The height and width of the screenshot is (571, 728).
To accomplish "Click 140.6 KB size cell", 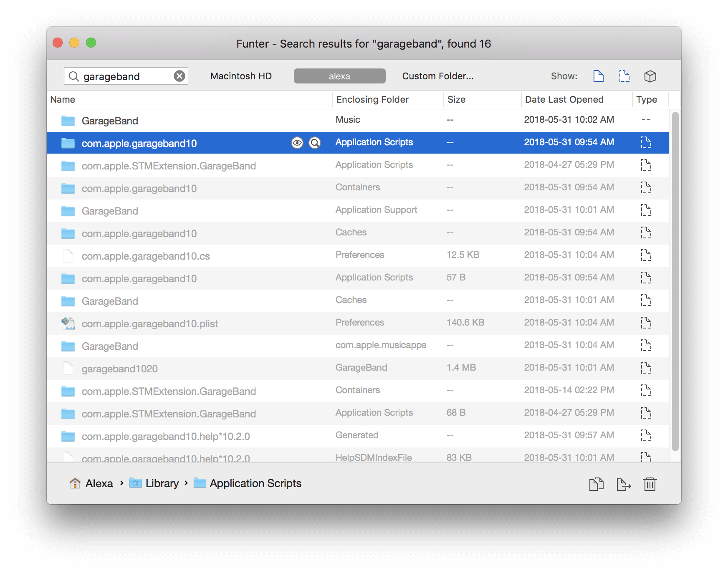I will (x=465, y=323).
